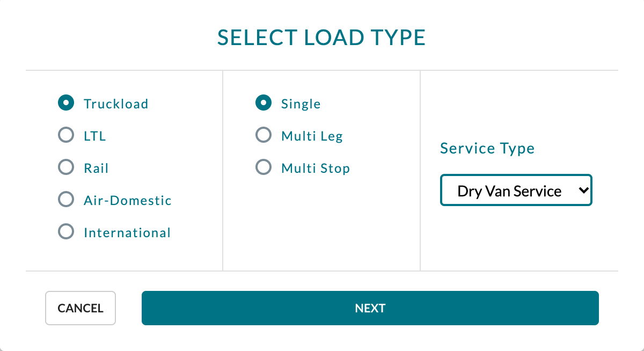Select the International radio button
644x351 pixels.
[x=65, y=231]
